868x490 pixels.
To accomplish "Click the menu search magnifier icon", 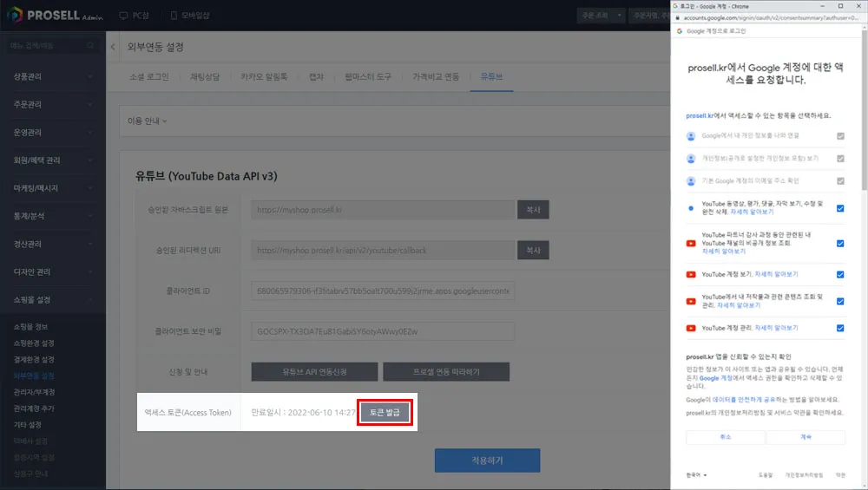I will click(x=90, y=45).
